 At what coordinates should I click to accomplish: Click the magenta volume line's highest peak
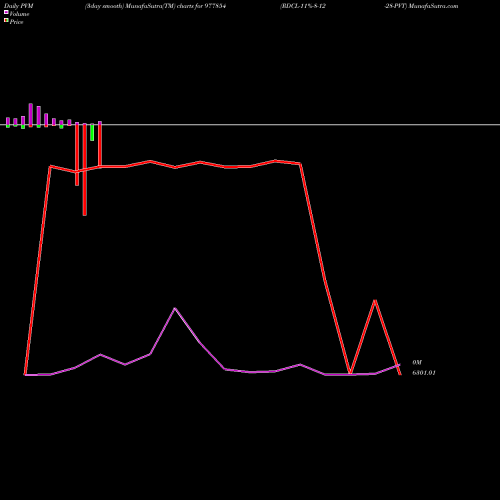tap(175, 308)
